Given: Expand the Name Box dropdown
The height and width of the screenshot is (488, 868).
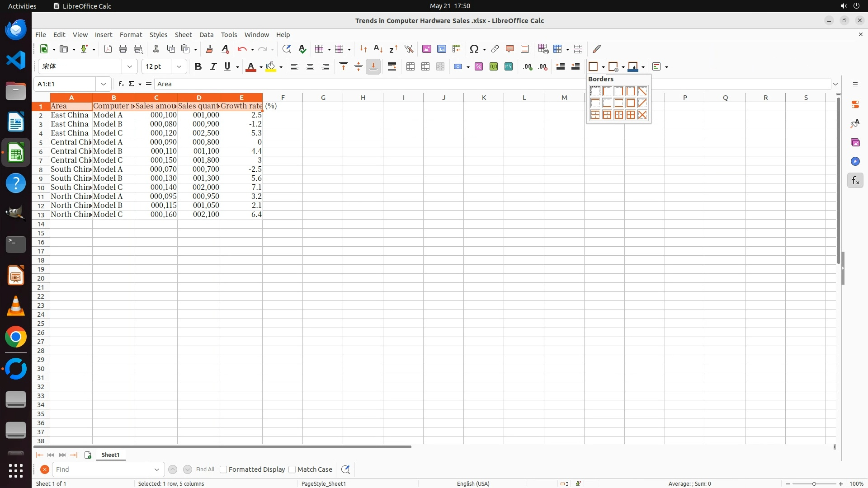Looking at the screenshot, I should pos(104,84).
